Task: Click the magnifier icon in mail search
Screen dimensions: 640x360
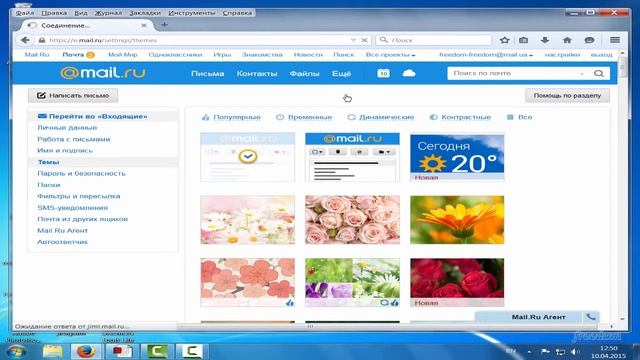Action: [599, 73]
